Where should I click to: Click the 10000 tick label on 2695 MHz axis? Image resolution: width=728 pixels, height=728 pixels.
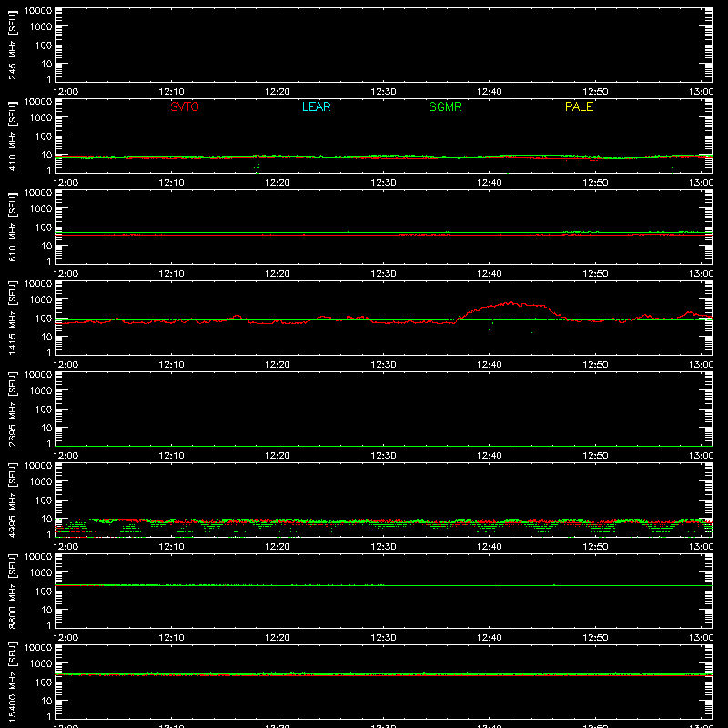[38, 375]
